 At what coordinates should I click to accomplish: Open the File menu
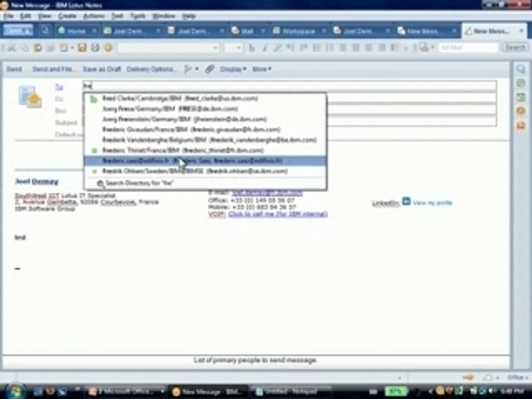point(8,16)
